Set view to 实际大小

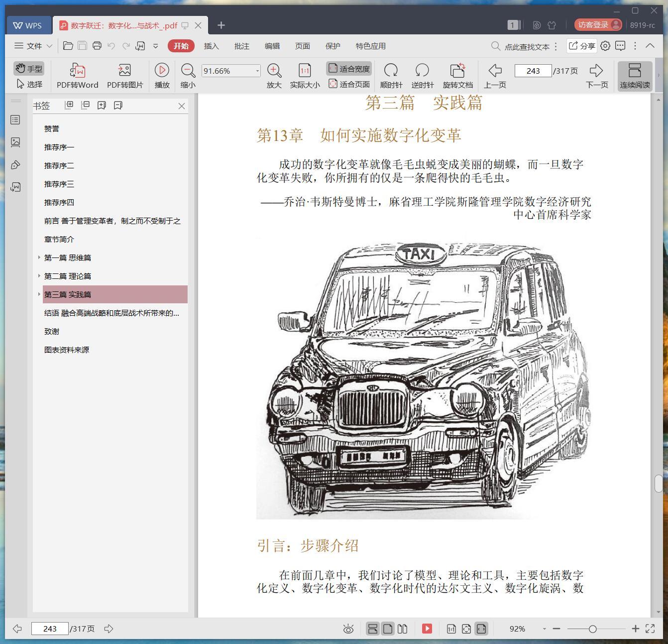point(305,76)
